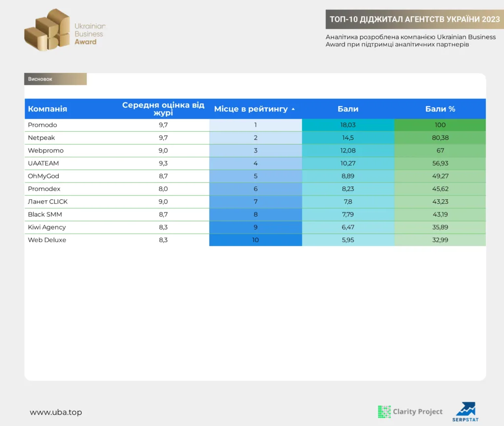Click the Serpstat logo icon
This screenshot has height=426, width=504.
pos(466,409)
